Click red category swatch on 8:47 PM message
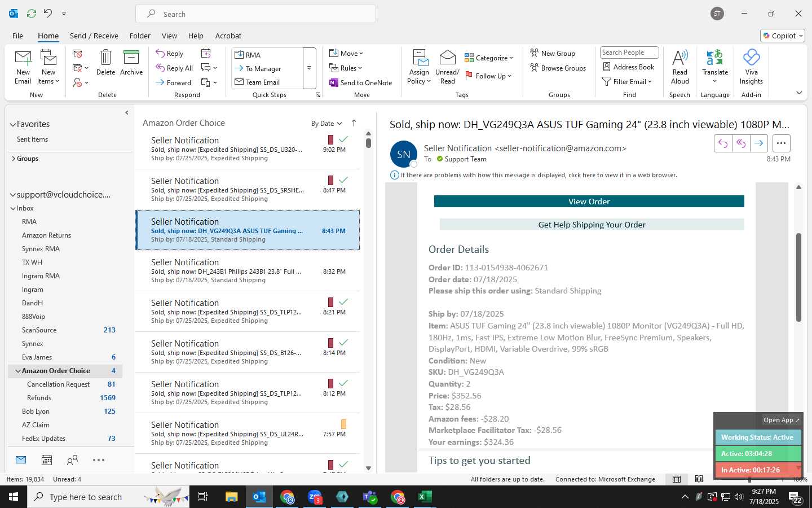The width and height of the screenshot is (812, 508). click(x=330, y=180)
